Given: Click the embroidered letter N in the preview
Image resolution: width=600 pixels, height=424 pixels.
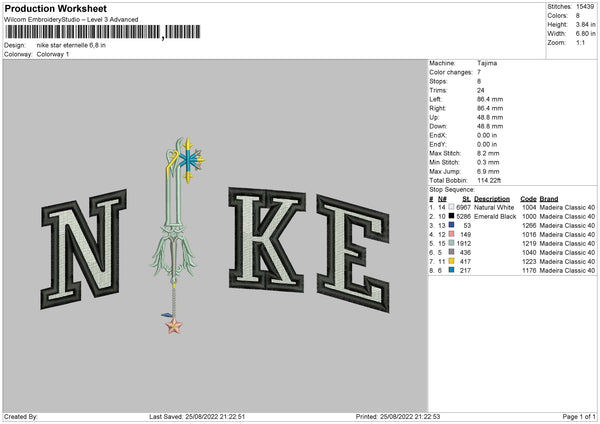Looking at the screenshot, I should (x=83, y=249).
